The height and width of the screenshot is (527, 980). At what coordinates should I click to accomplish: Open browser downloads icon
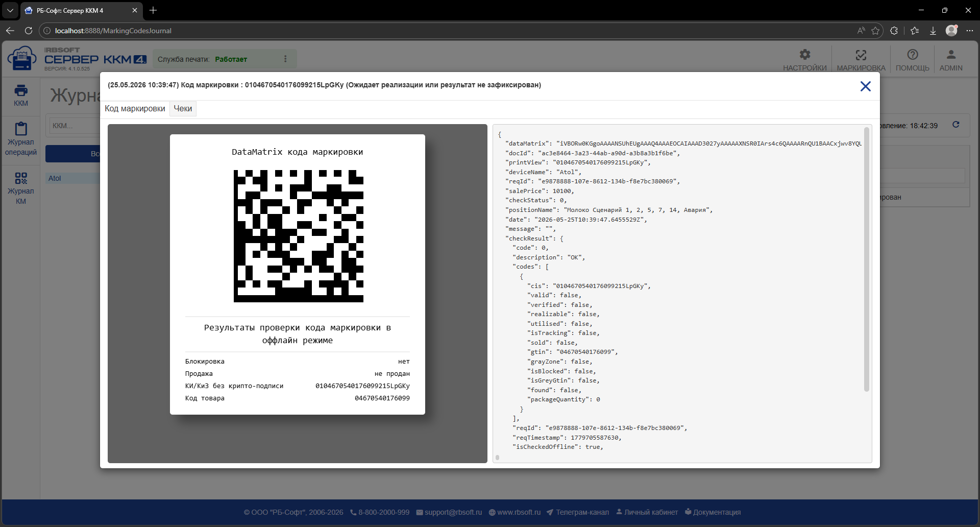tap(933, 31)
